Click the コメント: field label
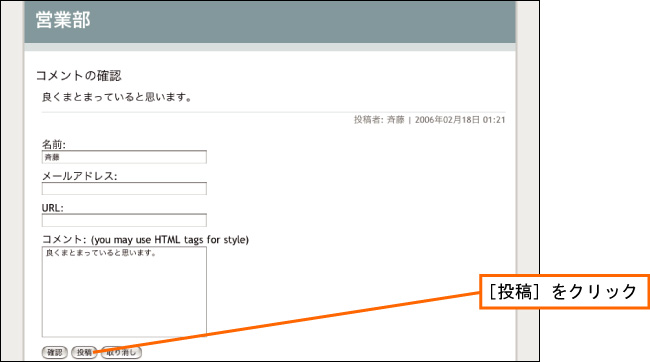650x362 pixels. click(x=64, y=239)
